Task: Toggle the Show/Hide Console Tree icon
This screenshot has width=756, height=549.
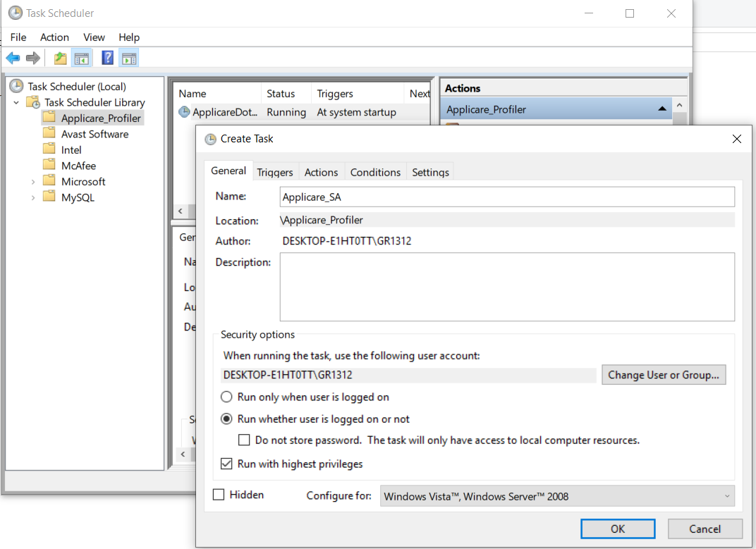Action: 82,58
